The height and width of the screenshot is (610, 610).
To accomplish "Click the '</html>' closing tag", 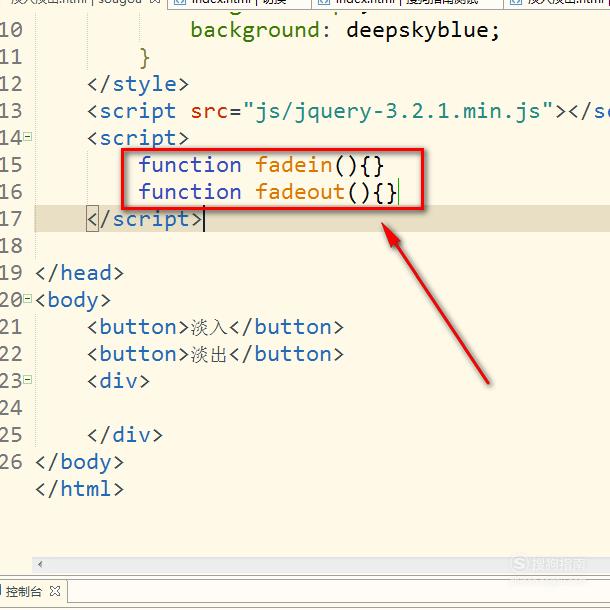I will [x=79, y=489].
